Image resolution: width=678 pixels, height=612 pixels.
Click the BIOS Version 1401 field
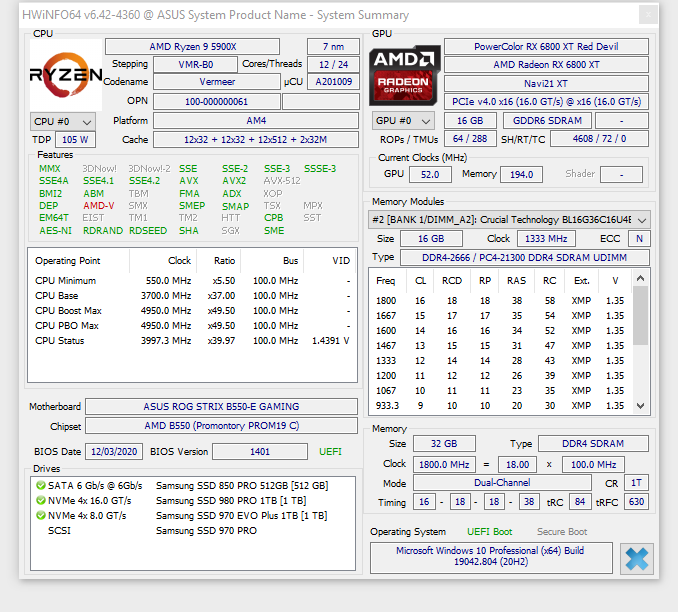[x=260, y=452]
